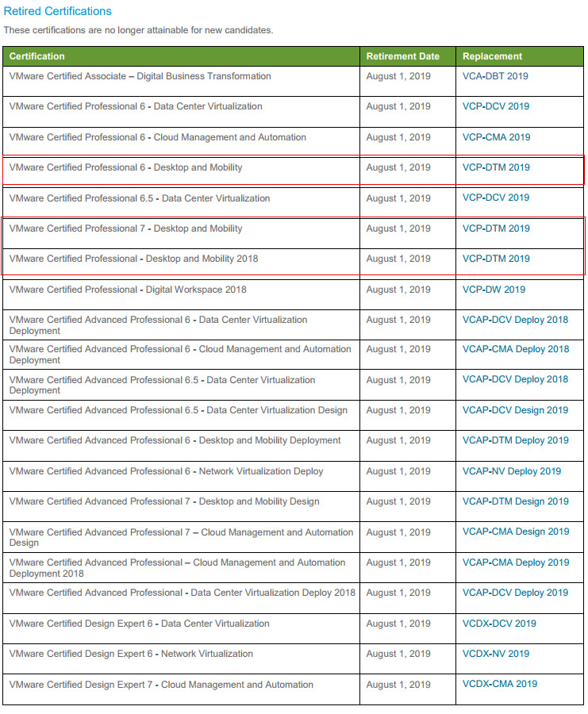
Task: Select 'Cloud Management and Automation Deployment 2018' cell
Action: [181, 567]
